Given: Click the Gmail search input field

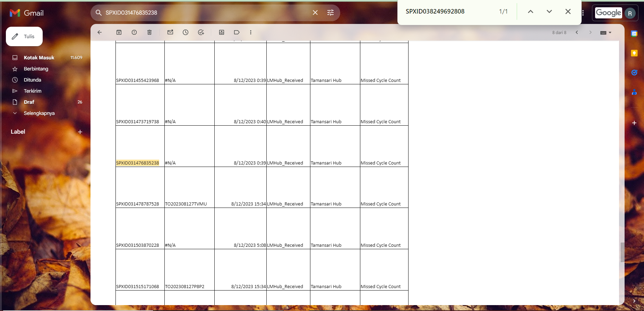Looking at the screenshot, I should tap(206, 13).
